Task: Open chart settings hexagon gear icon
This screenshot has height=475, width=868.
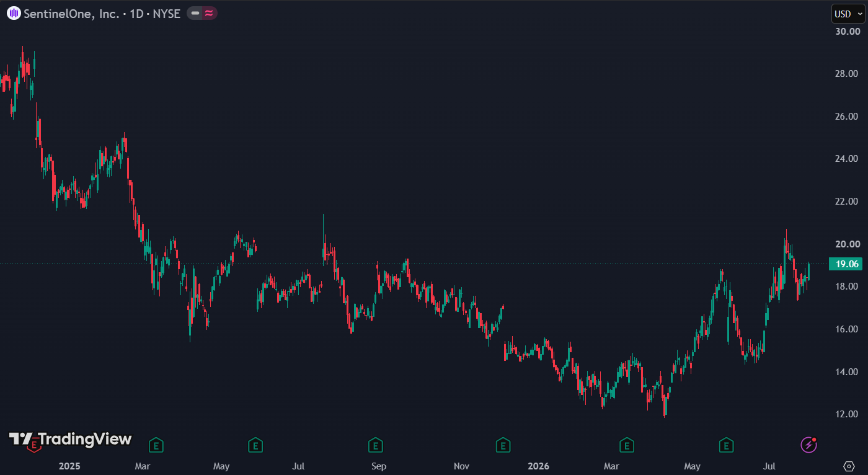Action: pyautogui.click(x=849, y=466)
